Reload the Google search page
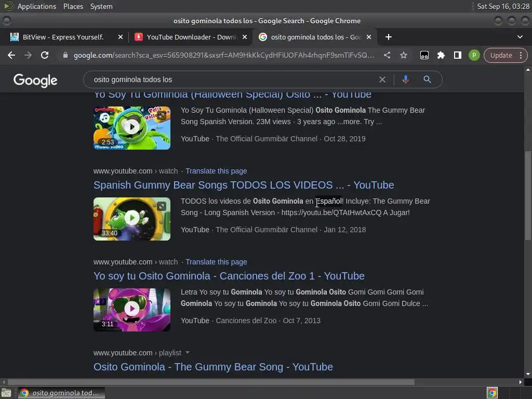The height and width of the screenshot is (399, 532). pos(45,55)
